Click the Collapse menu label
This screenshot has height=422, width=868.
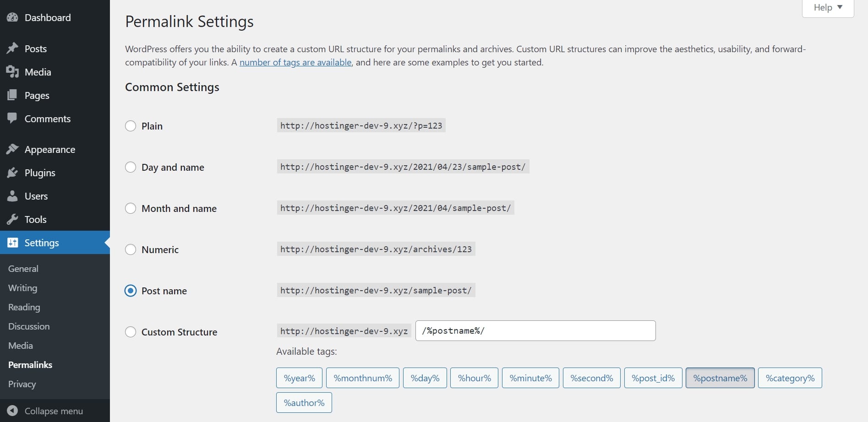point(54,411)
